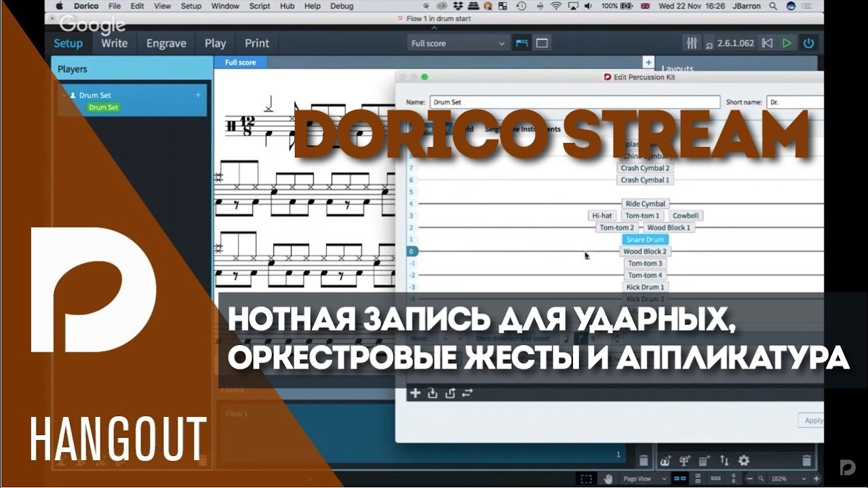Select Wood Block 2 instrument
The width and height of the screenshot is (868, 488).
(646, 251)
